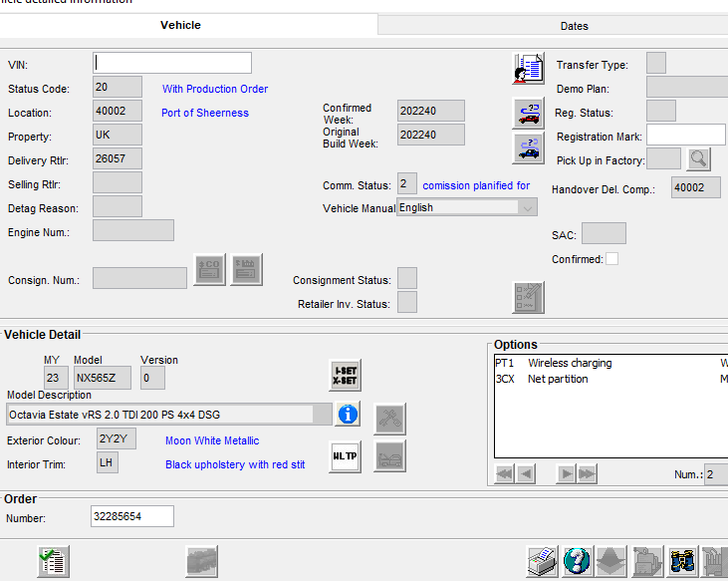Click the Consign. Num. field
728x581 pixels.
click(139, 278)
